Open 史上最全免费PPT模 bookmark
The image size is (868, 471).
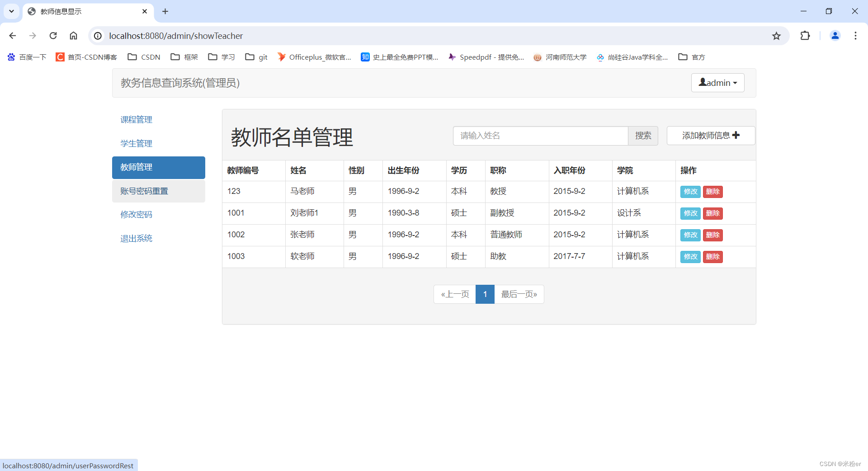[400, 57]
